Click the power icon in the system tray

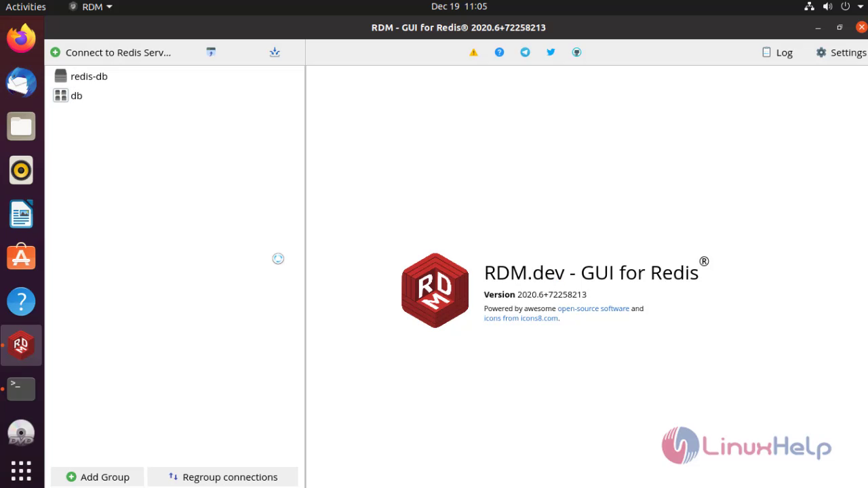(845, 7)
